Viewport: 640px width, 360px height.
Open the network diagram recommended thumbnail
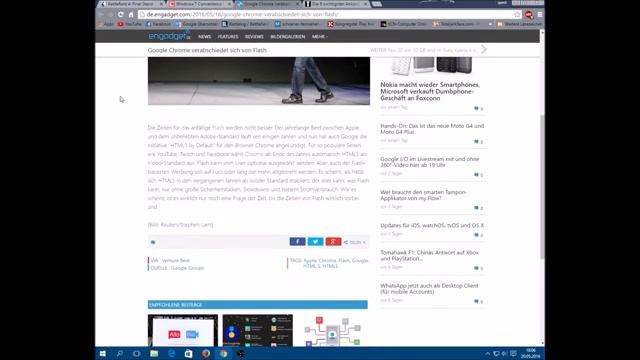pos(333,331)
